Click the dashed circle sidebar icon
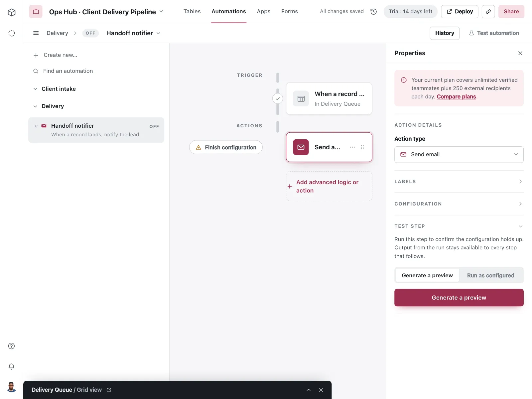Viewport: 532px width, 399px height. point(12,33)
